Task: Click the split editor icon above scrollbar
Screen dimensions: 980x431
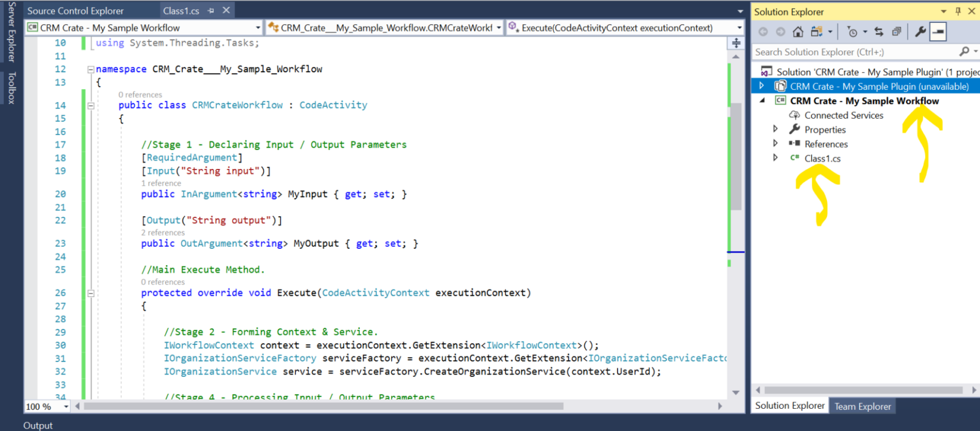Action: tap(736, 43)
